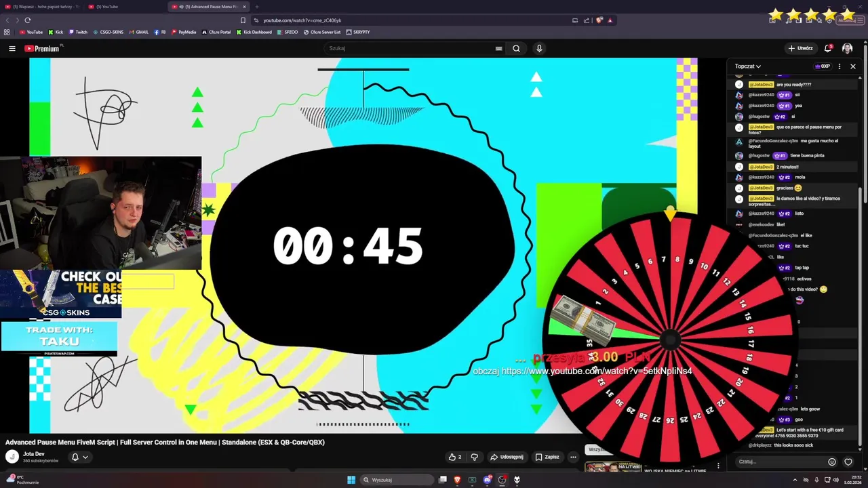
Task: Open the YouTube bookmark
Action: [x=31, y=32]
